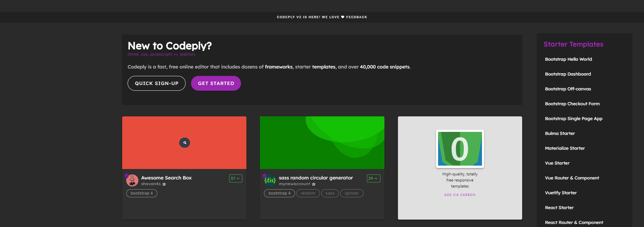Upvote sass random circular generator 29
The height and width of the screenshot is (227, 644).
click(x=373, y=178)
